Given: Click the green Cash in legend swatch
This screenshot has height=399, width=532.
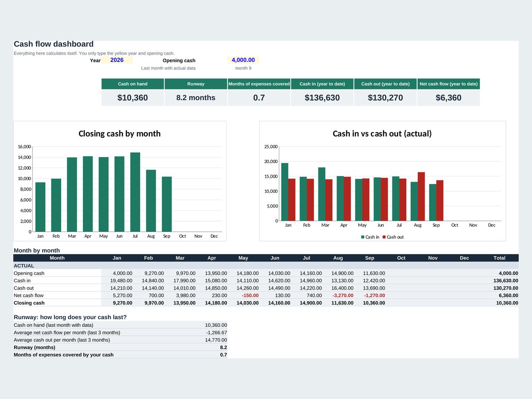Looking at the screenshot, I should coord(363,237).
